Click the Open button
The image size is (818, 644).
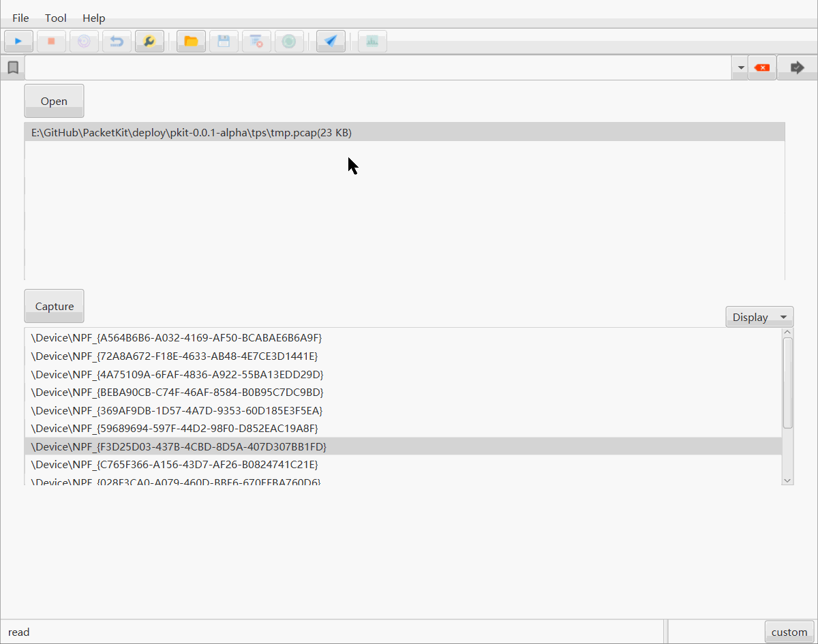pos(54,101)
